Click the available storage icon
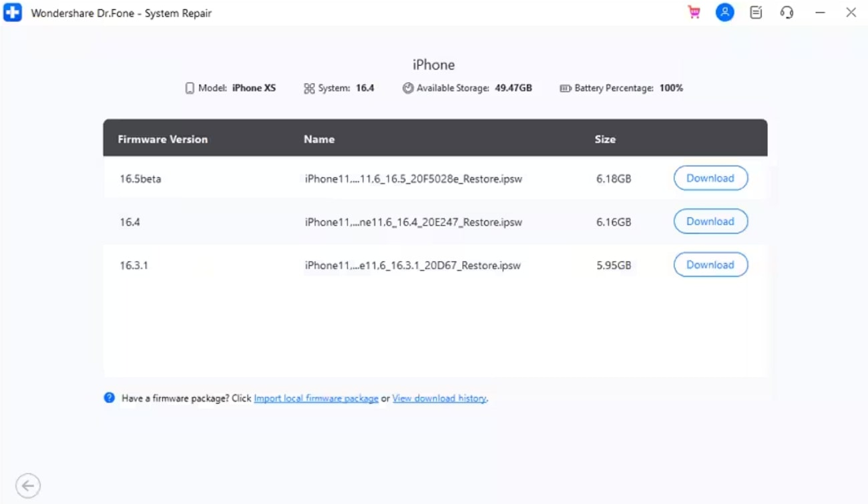The image size is (868, 504). click(x=408, y=88)
